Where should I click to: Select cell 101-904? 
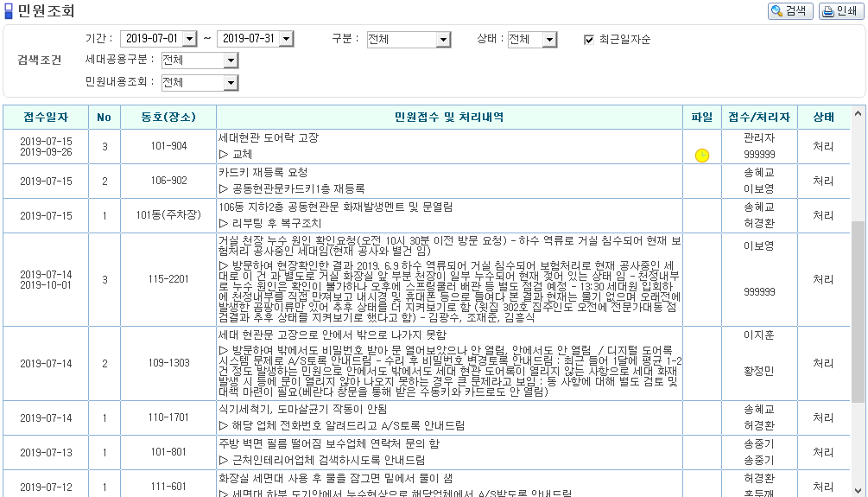pos(168,146)
